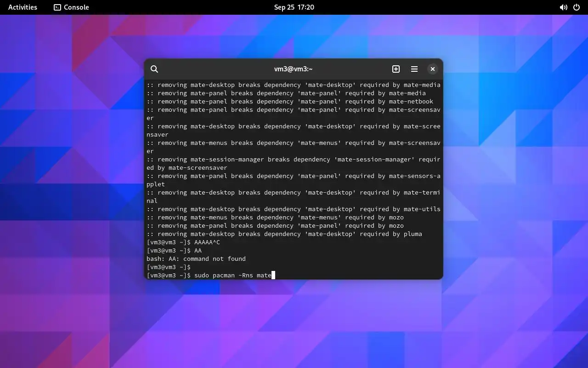Screen dimensions: 588x368
Task: Click the mate-panel line 'required by mate-media'
Action: point(286,93)
